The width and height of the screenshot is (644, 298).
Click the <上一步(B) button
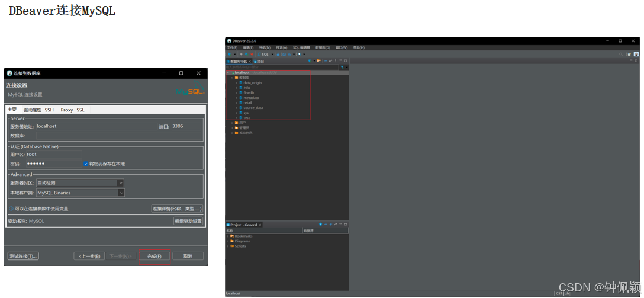(89, 256)
